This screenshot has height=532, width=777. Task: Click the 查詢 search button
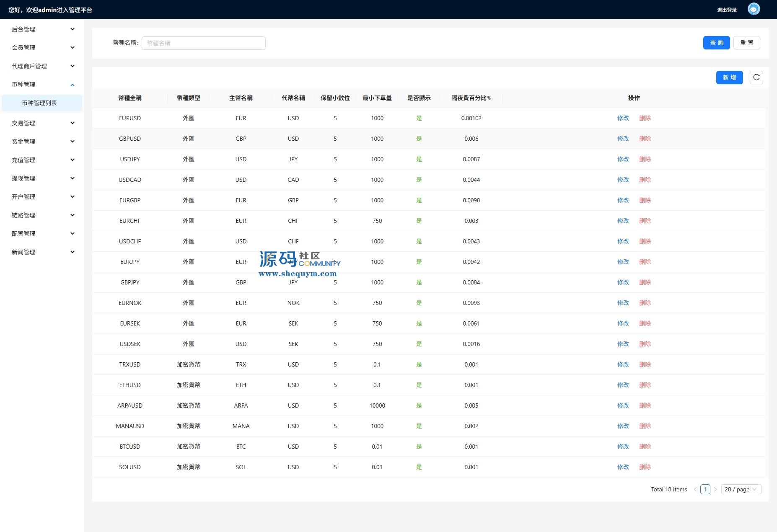(716, 43)
